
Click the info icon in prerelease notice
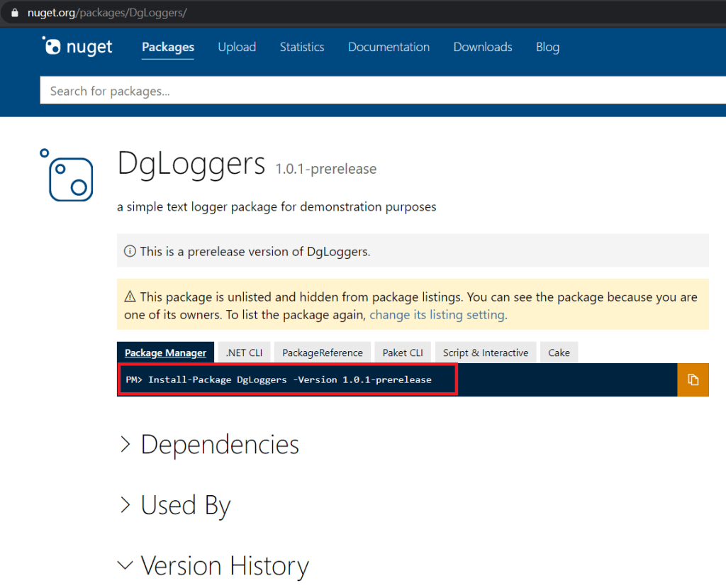click(x=130, y=251)
